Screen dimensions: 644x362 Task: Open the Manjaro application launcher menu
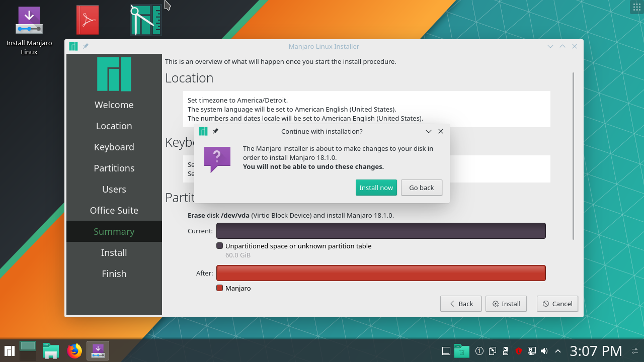click(x=10, y=351)
